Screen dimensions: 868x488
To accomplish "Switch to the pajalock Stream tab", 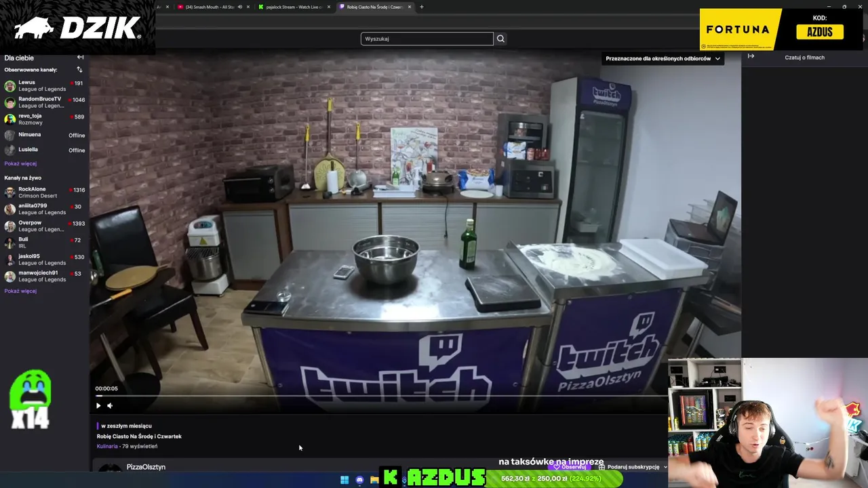I will click(294, 7).
